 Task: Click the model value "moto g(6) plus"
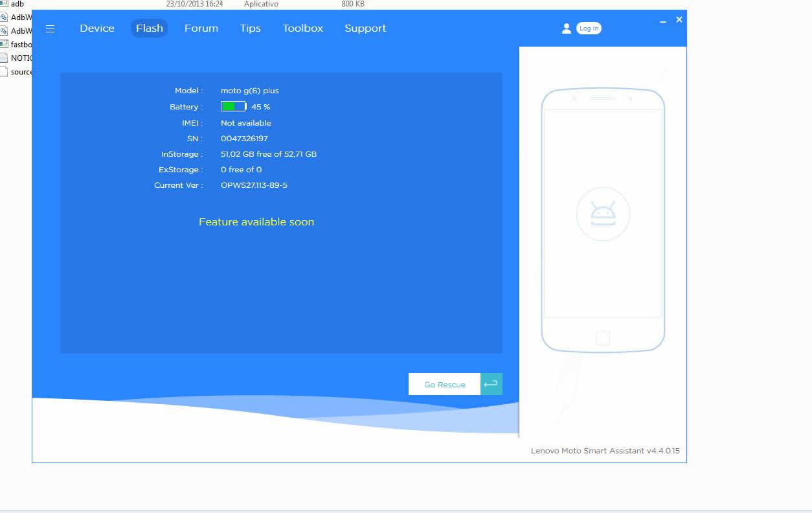(250, 91)
